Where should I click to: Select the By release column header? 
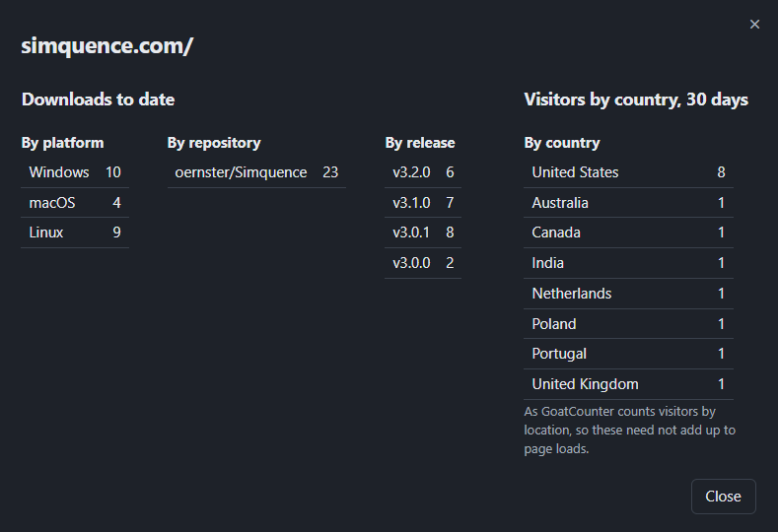coord(420,143)
